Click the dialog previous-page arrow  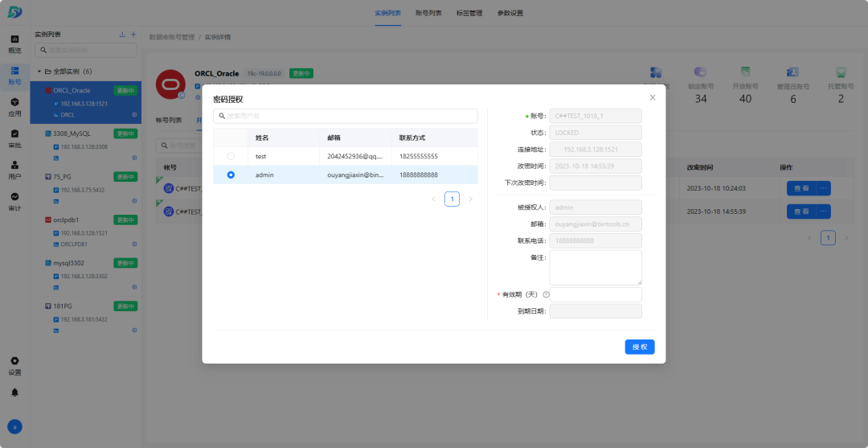pyautogui.click(x=433, y=199)
